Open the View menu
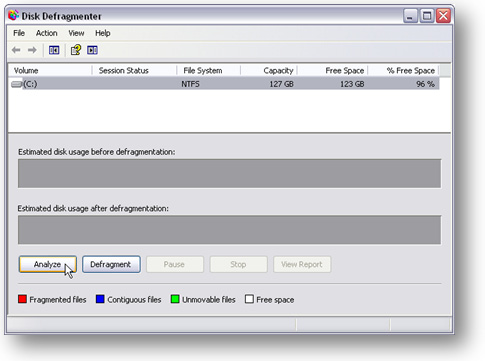Viewport: 485px width, 361px height. point(76,33)
